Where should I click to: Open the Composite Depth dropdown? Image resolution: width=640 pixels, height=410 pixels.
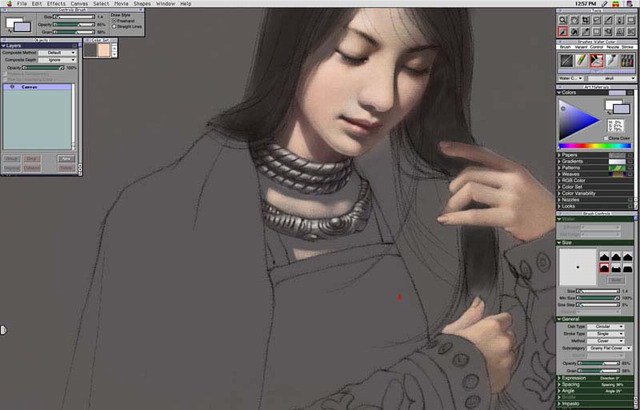tap(57, 60)
